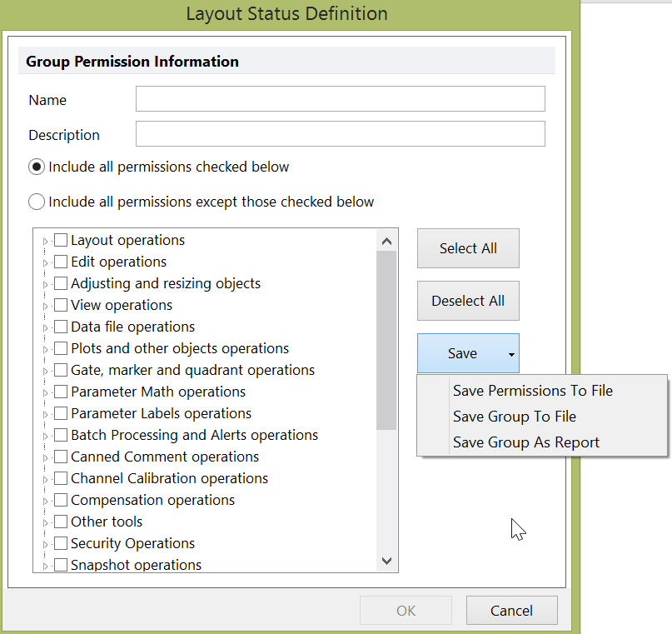This screenshot has height=634, width=672.
Task: Expand the Other tools tree arrow
Action: [45, 522]
